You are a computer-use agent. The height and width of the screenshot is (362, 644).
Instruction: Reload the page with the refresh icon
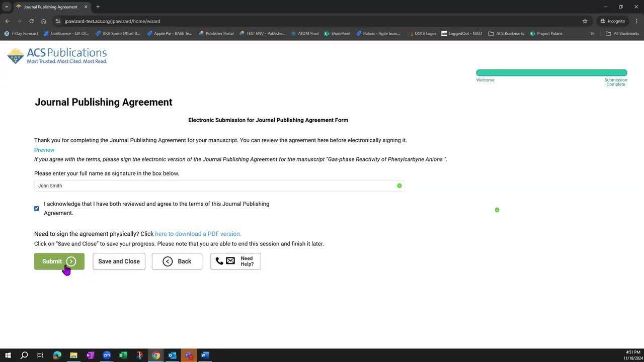coord(31,21)
